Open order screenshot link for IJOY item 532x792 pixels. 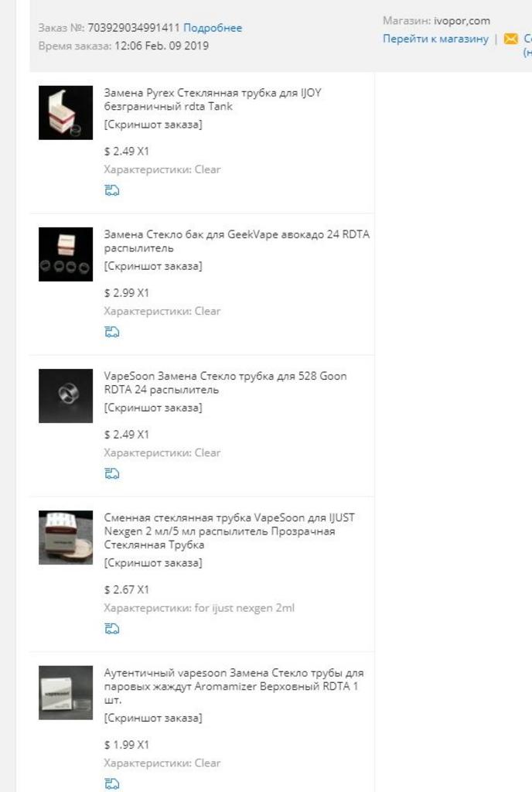tap(153, 125)
